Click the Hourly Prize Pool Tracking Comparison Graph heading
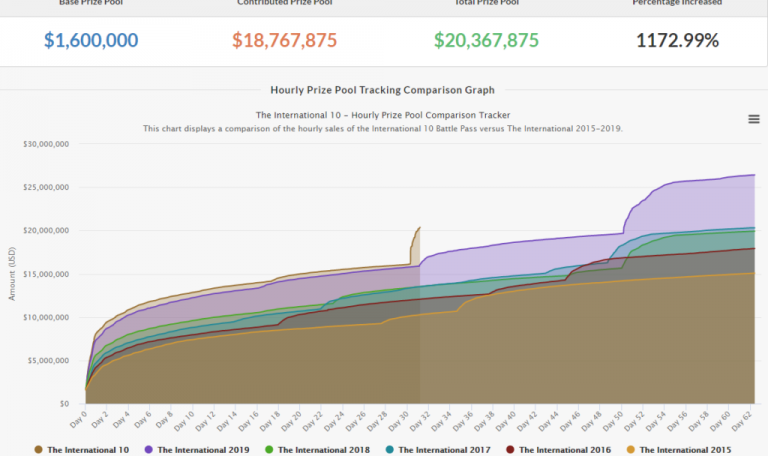The width and height of the screenshot is (768, 456). [x=383, y=90]
